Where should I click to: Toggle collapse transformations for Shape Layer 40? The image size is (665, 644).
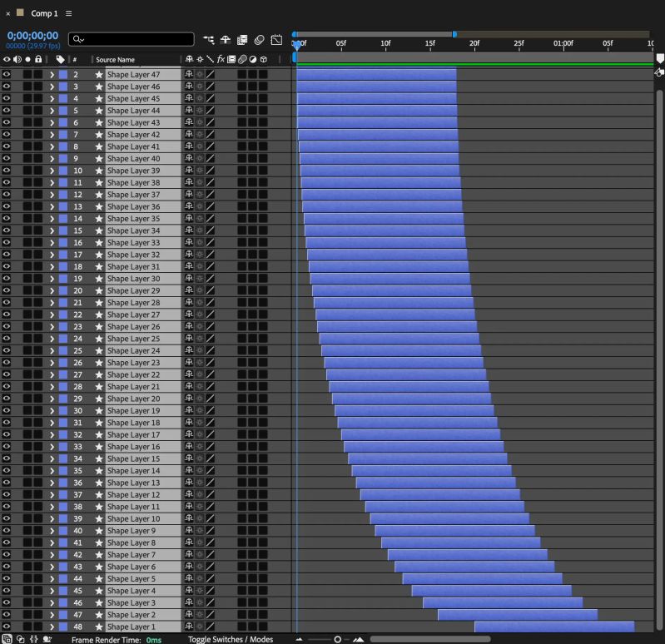tap(199, 159)
